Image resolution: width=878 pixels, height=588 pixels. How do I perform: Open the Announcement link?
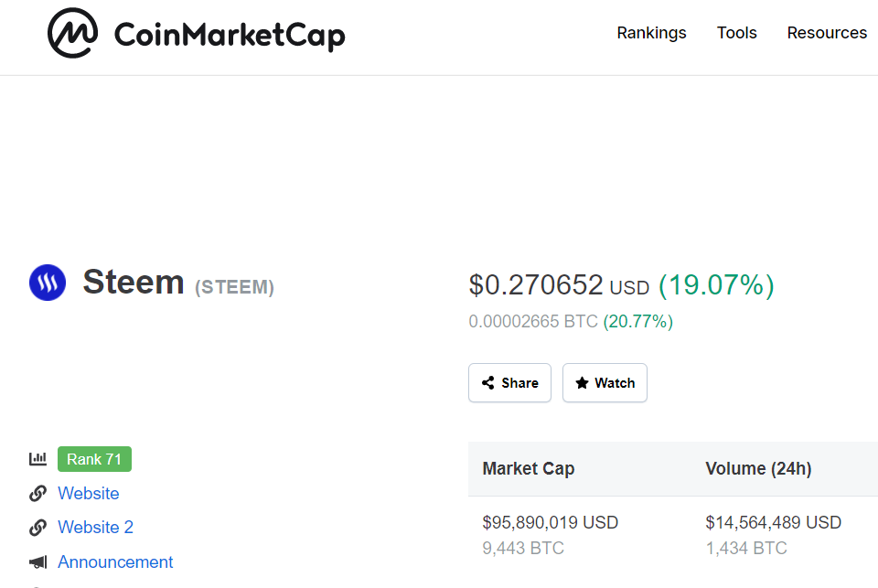115,562
